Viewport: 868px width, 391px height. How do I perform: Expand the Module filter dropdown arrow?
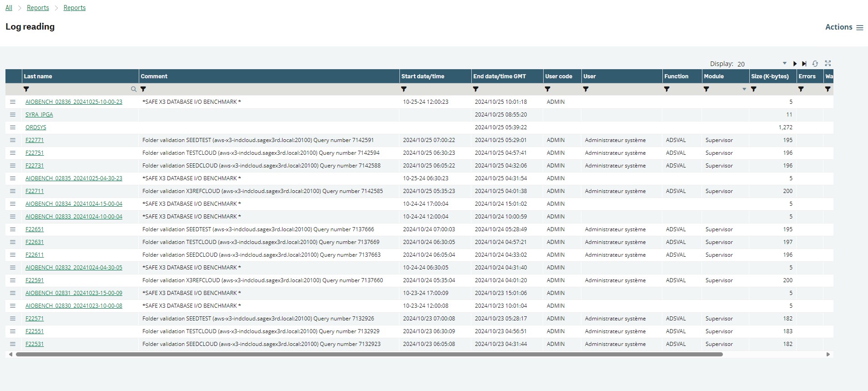[744, 89]
